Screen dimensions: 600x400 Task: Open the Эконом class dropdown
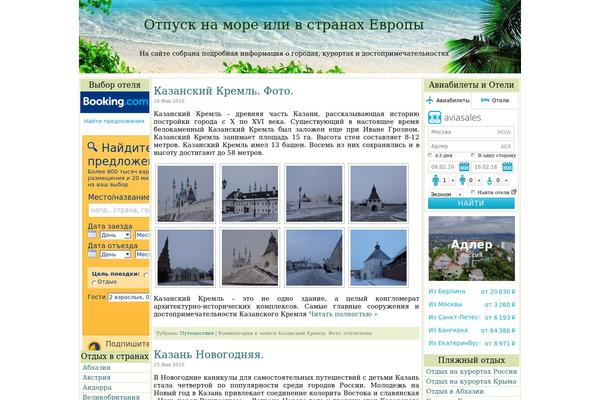446,194
